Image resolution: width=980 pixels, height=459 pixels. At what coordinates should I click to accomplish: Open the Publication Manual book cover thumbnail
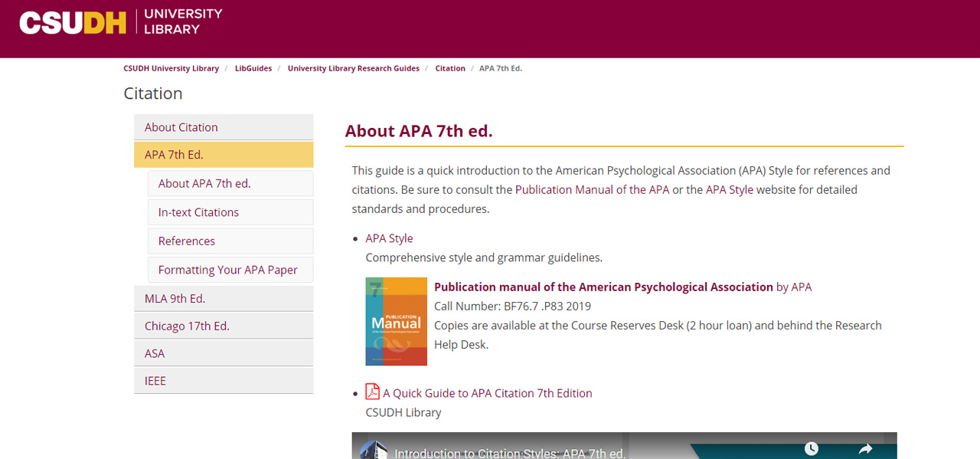(397, 321)
